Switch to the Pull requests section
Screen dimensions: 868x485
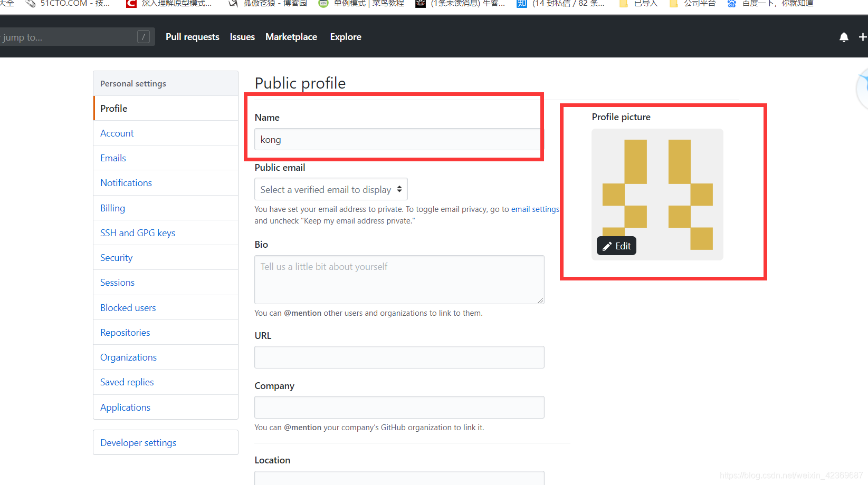click(192, 37)
